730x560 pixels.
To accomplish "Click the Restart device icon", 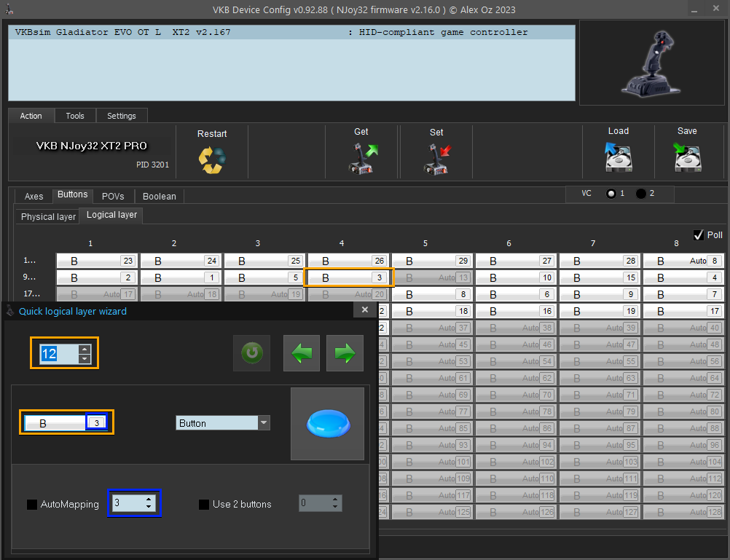I will (x=212, y=159).
